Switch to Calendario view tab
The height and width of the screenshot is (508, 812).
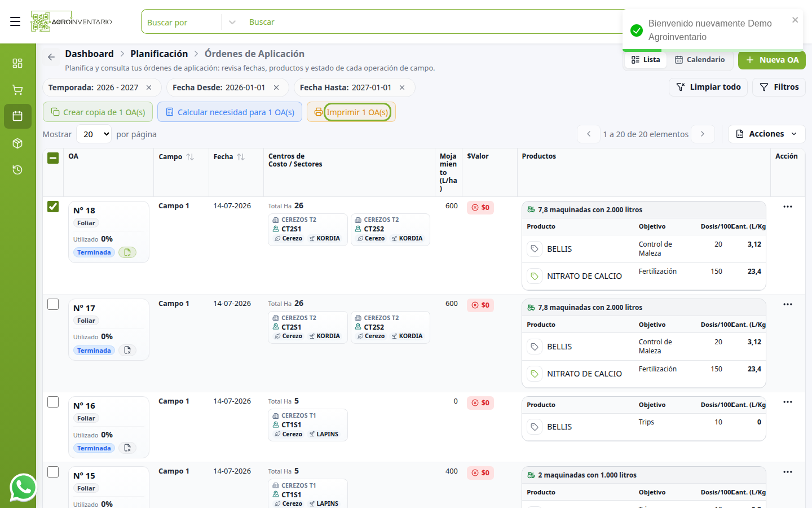point(700,60)
